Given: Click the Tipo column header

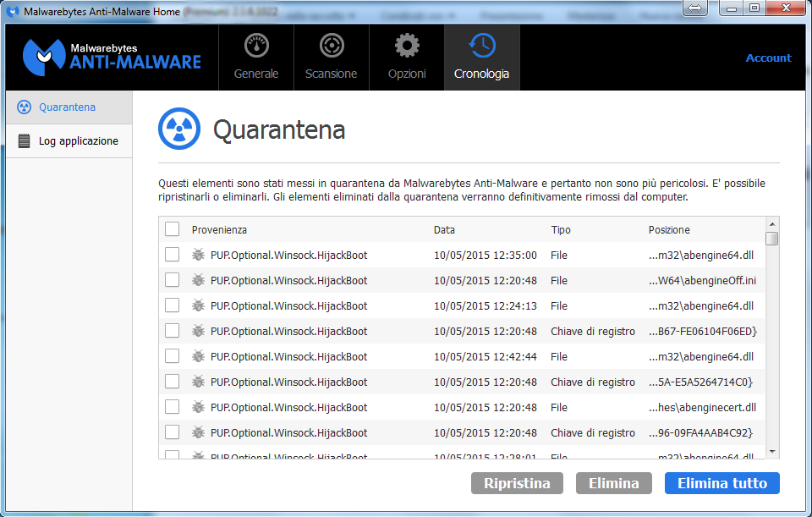Looking at the screenshot, I should pyautogui.click(x=561, y=230).
